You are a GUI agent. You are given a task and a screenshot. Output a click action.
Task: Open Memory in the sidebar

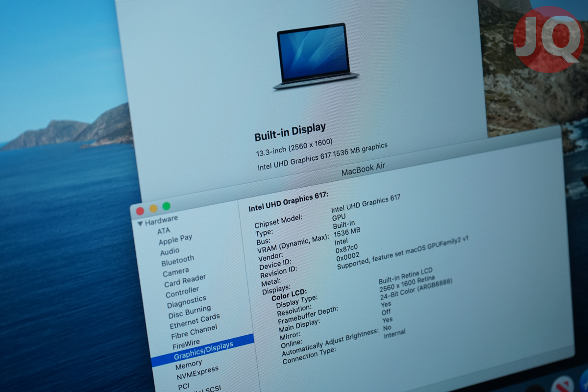pos(188,365)
